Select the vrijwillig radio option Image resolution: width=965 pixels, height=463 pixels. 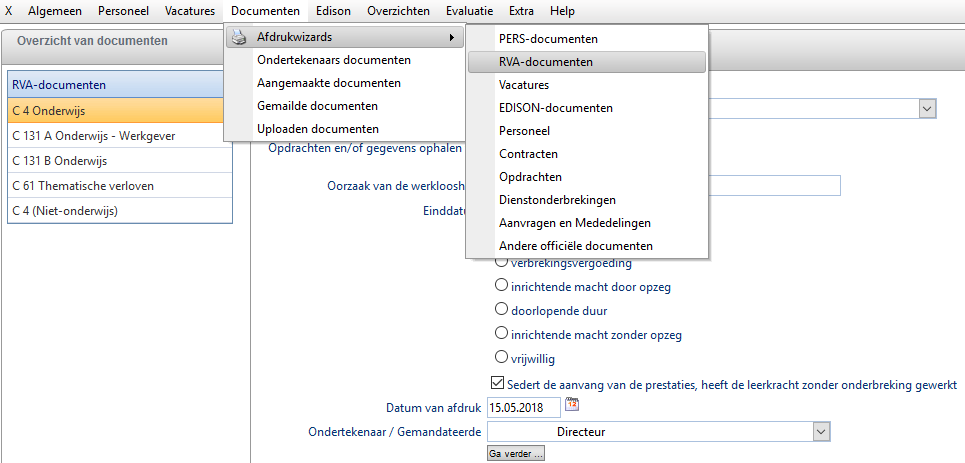(x=502, y=357)
